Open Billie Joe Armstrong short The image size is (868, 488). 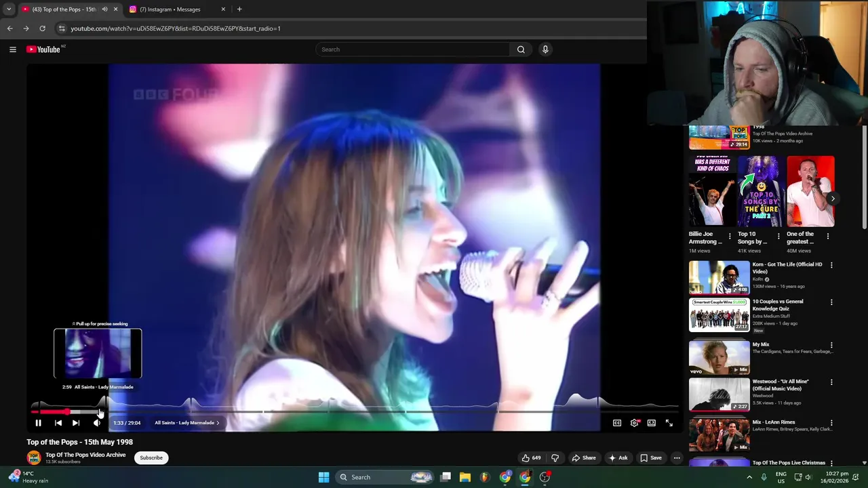[x=711, y=192]
